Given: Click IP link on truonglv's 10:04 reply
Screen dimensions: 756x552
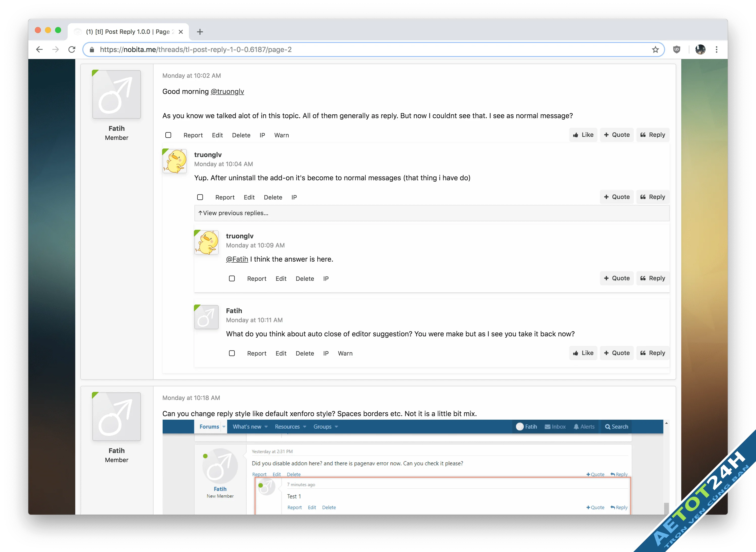Looking at the screenshot, I should 294,197.
